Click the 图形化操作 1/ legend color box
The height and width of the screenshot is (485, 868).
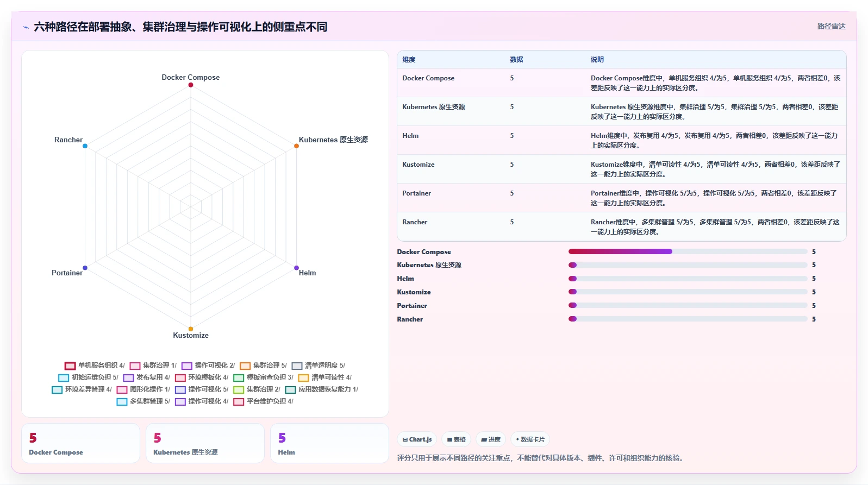tap(122, 389)
